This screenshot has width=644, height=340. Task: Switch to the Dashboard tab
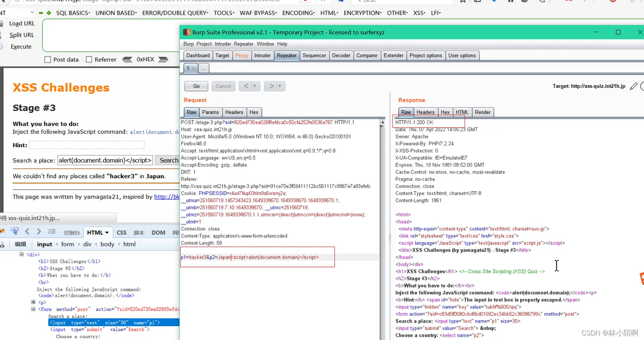(x=198, y=56)
